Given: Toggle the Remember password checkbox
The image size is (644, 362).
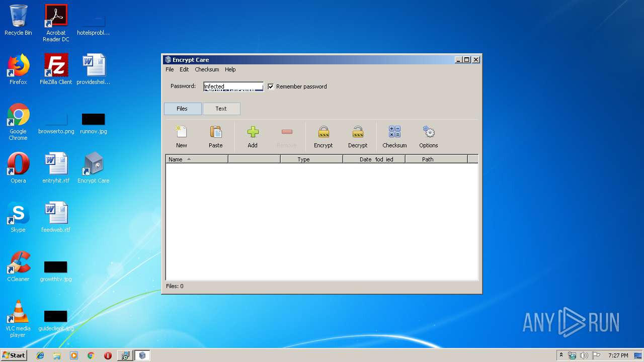Looking at the screenshot, I should [x=271, y=86].
